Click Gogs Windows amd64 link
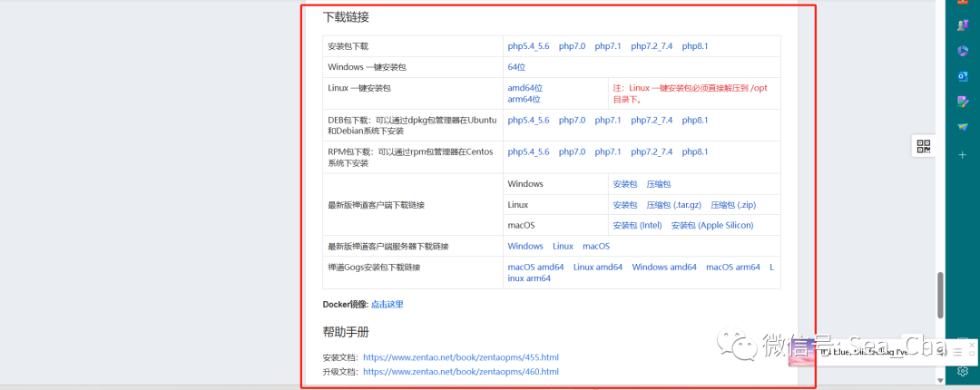 click(x=664, y=267)
